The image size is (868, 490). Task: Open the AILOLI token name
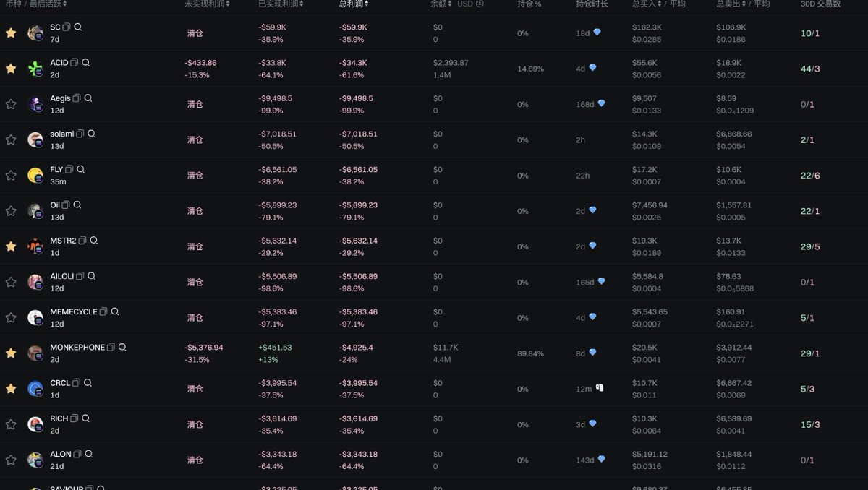click(61, 276)
